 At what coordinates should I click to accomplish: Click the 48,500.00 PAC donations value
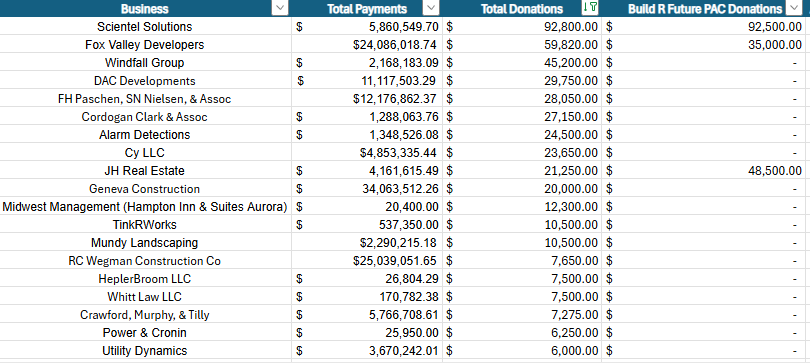tap(775, 171)
